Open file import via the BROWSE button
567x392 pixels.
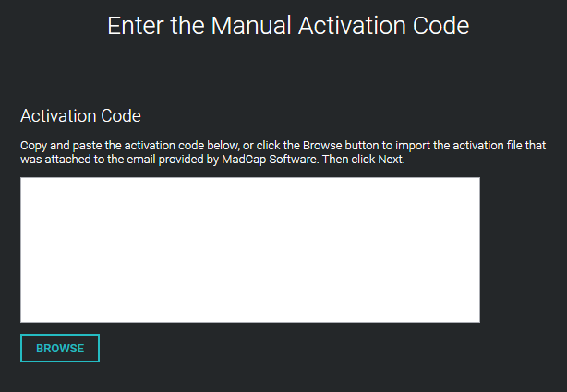pyautogui.click(x=60, y=349)
